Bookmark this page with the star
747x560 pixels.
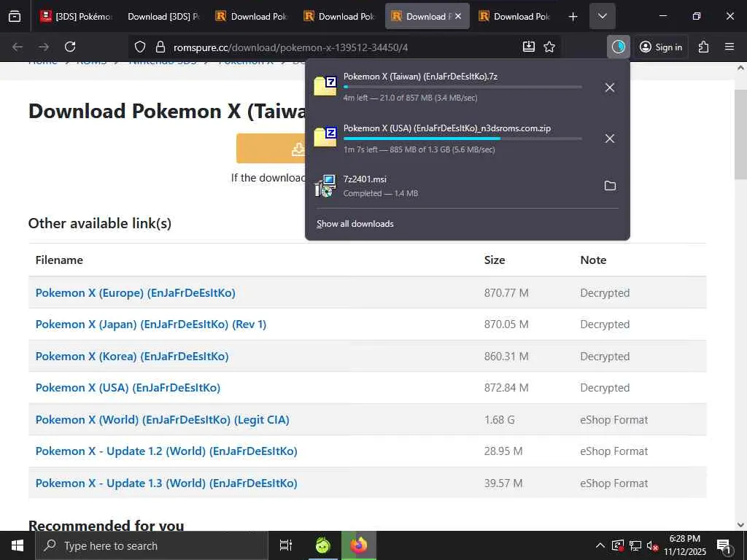coord(549,47)
